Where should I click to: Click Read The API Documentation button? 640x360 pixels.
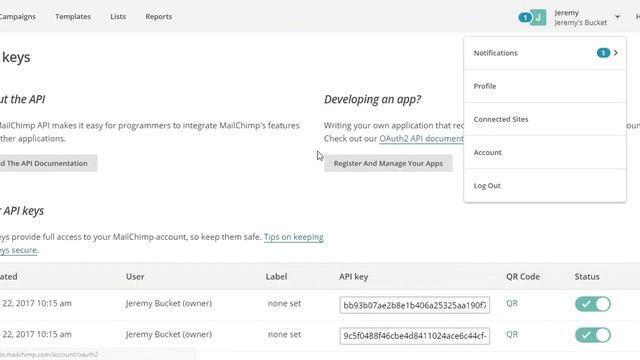pyautogui.click(x=48, y=163)
